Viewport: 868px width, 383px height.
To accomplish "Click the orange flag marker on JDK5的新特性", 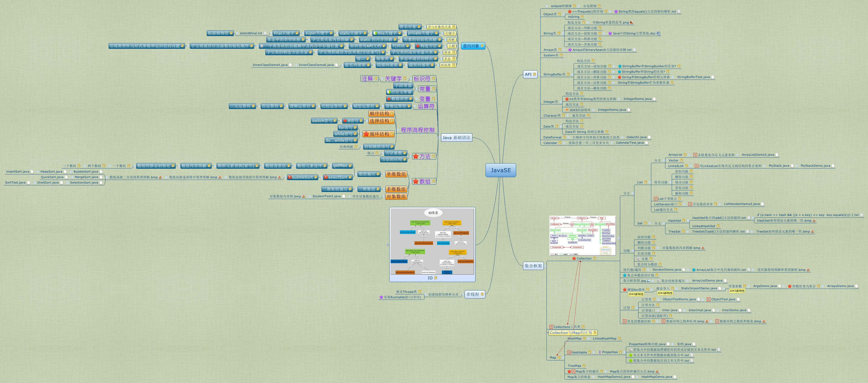I will point(567,110).
